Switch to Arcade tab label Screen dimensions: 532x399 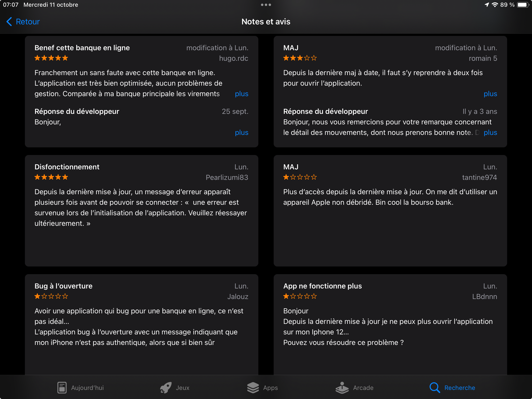tap(363, 388)
